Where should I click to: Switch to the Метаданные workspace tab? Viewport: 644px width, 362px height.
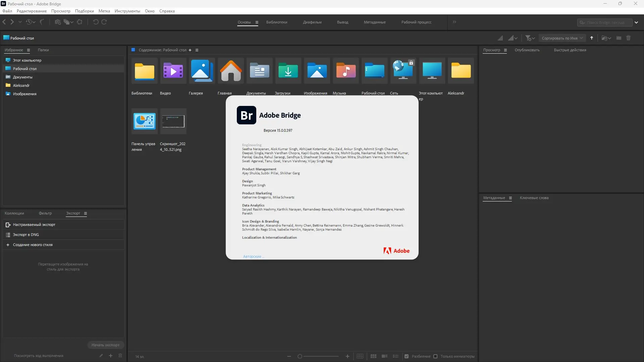pyautogui.click(x=374, y=22)
